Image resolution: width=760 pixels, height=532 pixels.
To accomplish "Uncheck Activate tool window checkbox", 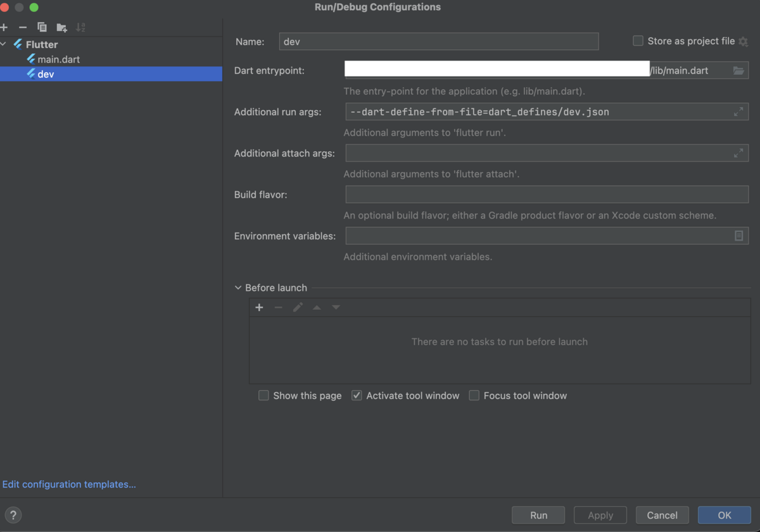I will click(357, 395).
